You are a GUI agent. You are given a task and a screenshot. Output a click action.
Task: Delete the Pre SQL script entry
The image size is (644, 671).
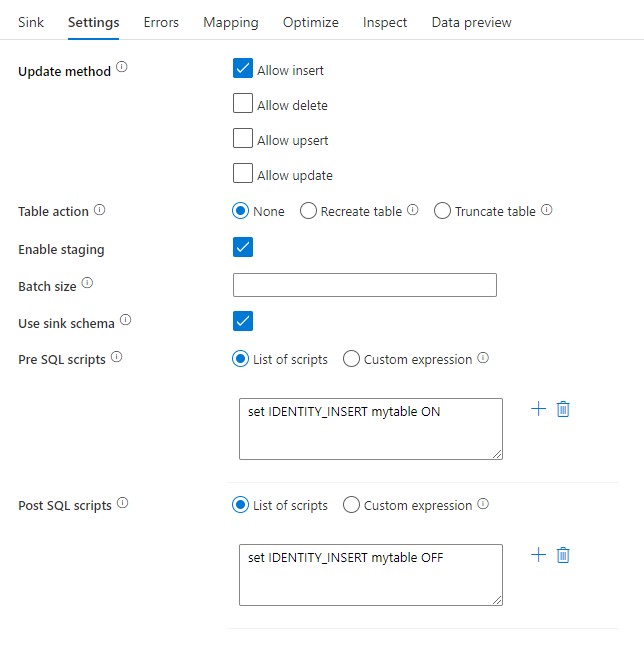[x=563, y=409]
